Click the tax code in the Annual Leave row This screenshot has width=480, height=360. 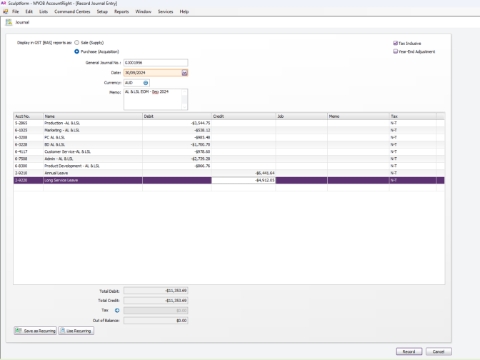click(x=394, y=173)
